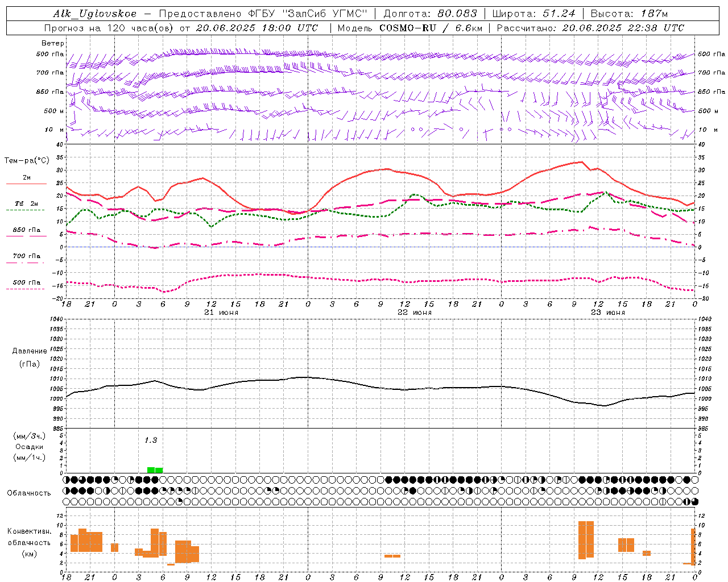This screenshot has height=582, width=728.
Task: Click the 'Td 2м' dew point legend entry
Action: coord(27,203)
